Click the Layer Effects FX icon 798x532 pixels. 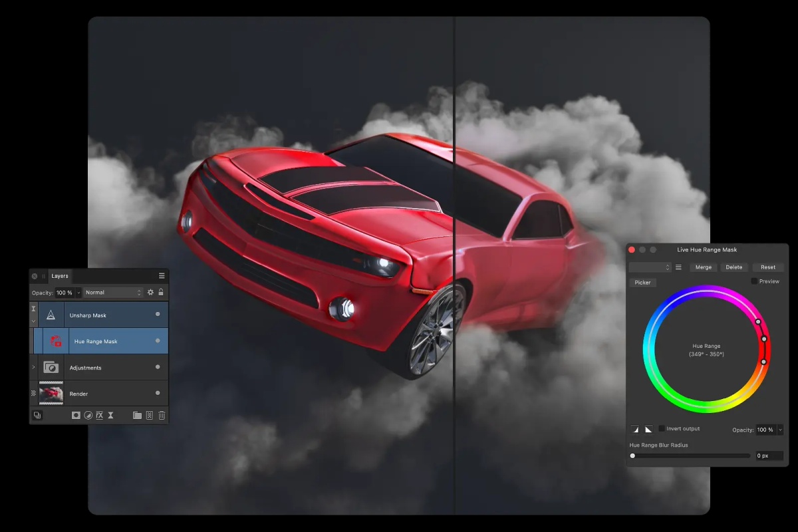[x=99, y=416]
